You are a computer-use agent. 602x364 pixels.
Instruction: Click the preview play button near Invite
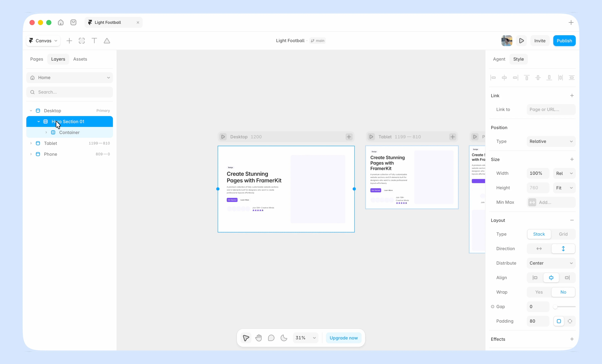(x=521, y=41)
